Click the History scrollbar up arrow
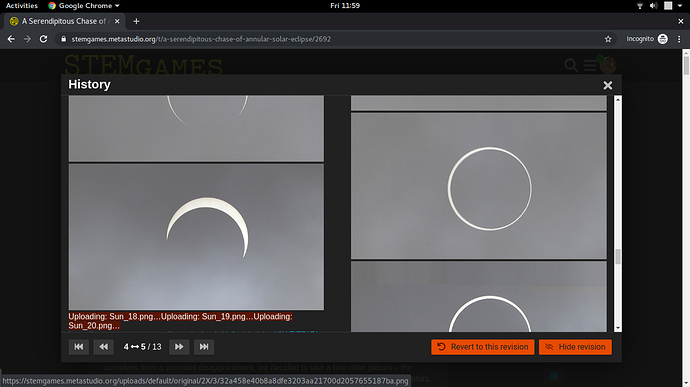 pyautogui.click(x=618, y=100)
